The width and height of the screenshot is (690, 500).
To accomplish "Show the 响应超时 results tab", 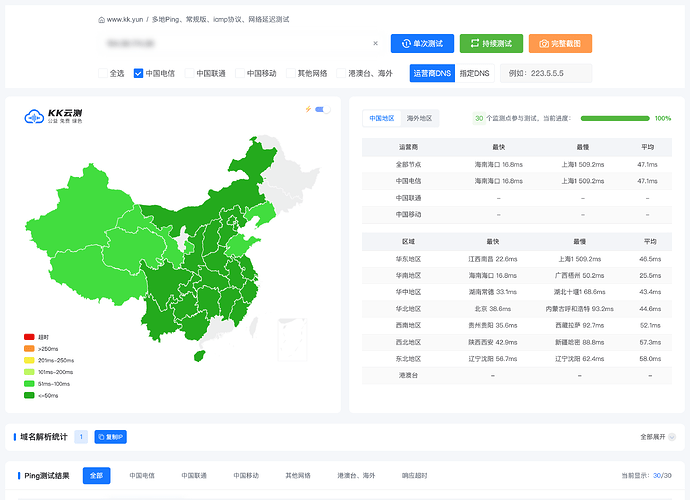I will click(x=415, y=475).
